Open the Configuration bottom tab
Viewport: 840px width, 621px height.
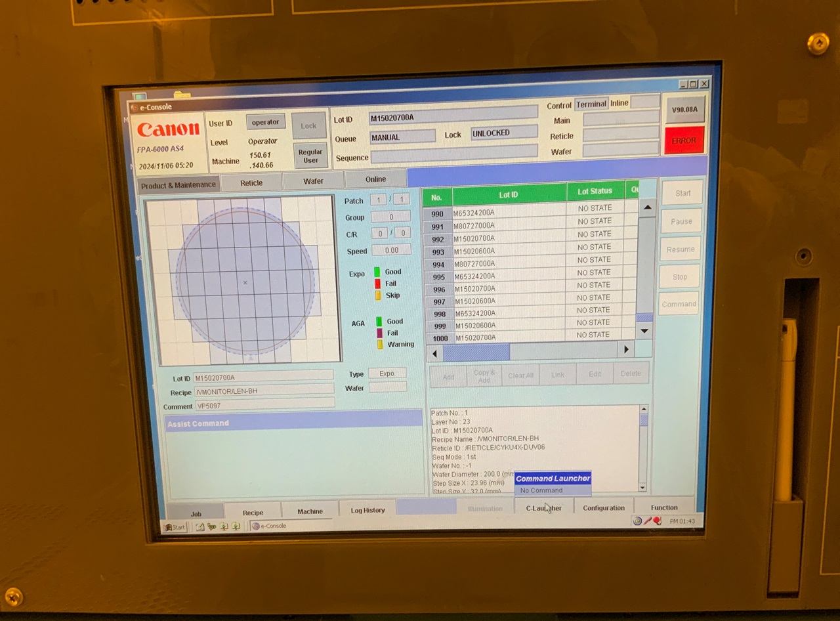[604, 507]
